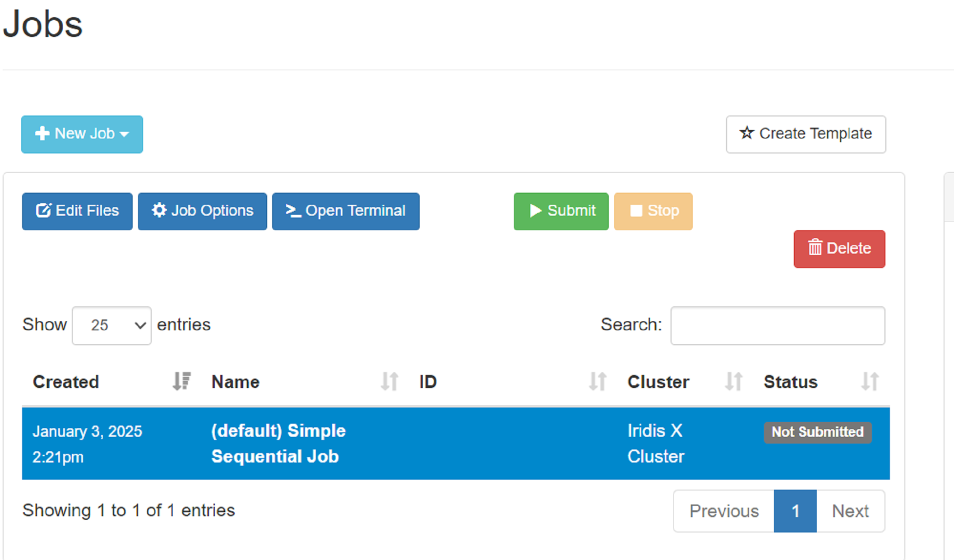The width and height of the screenshot is (954, 560).
Task: Sort table by ID column arrows
Action: (x=597, y=381)
